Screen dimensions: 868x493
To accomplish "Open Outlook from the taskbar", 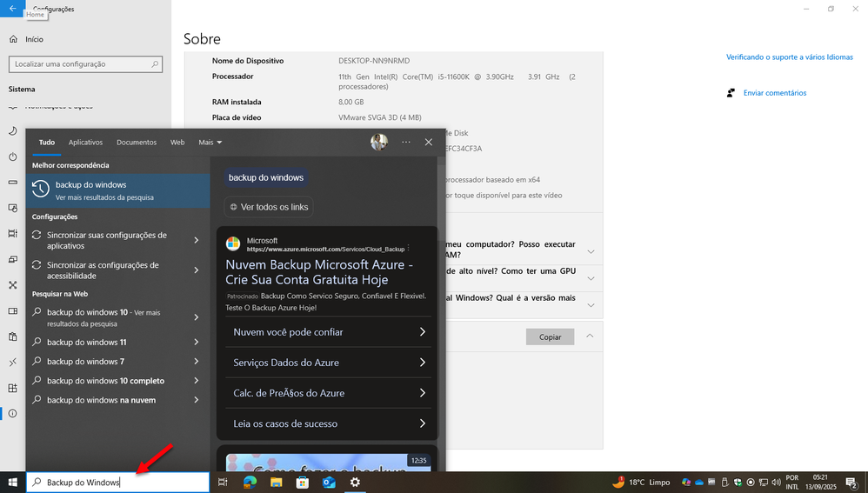I will click(329, 482).
